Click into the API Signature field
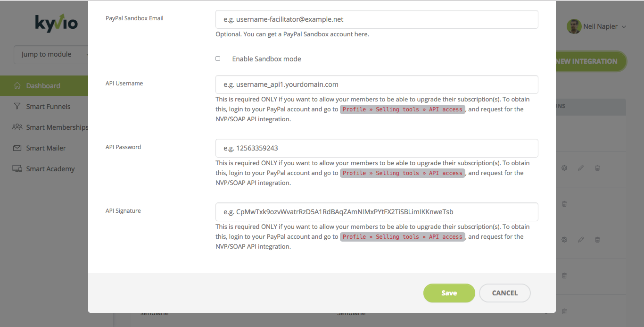Screen dimensions: 644x327 (x=377, y=212)
